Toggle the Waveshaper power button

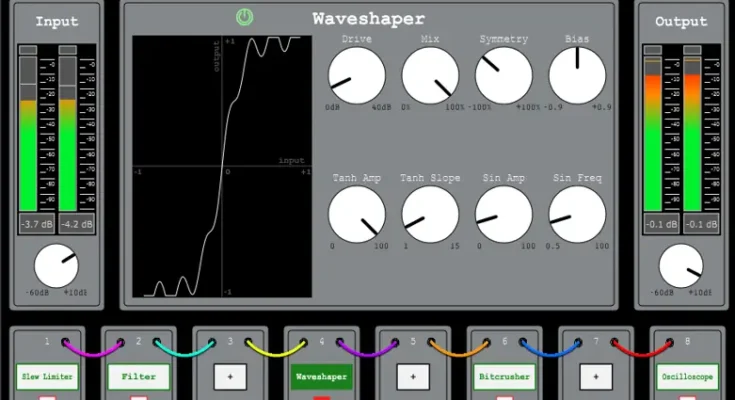pyautogui.click(x=244, y=17)
